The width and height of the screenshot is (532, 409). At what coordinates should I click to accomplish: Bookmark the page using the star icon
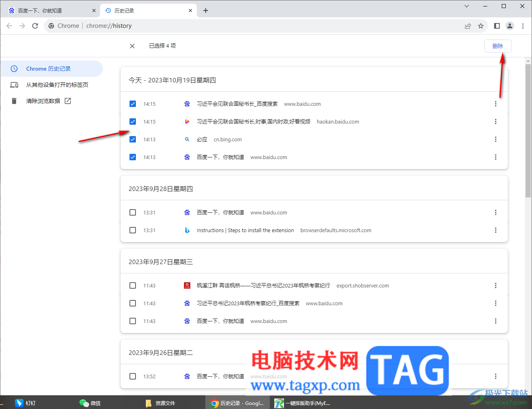481,25
